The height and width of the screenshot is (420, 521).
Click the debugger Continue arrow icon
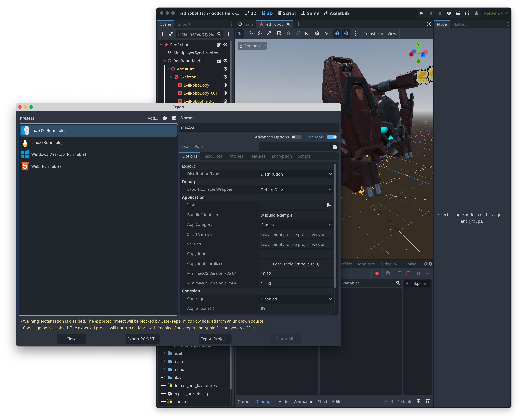(x=427, y=273)
